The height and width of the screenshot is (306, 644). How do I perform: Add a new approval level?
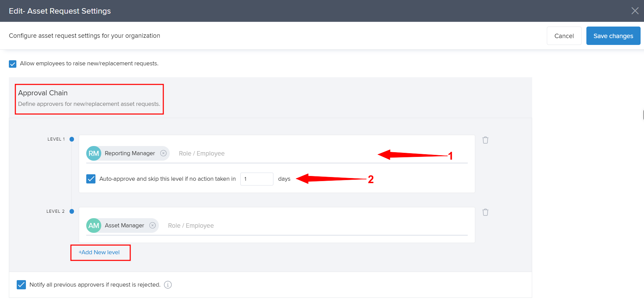click(x=99, y=252)
